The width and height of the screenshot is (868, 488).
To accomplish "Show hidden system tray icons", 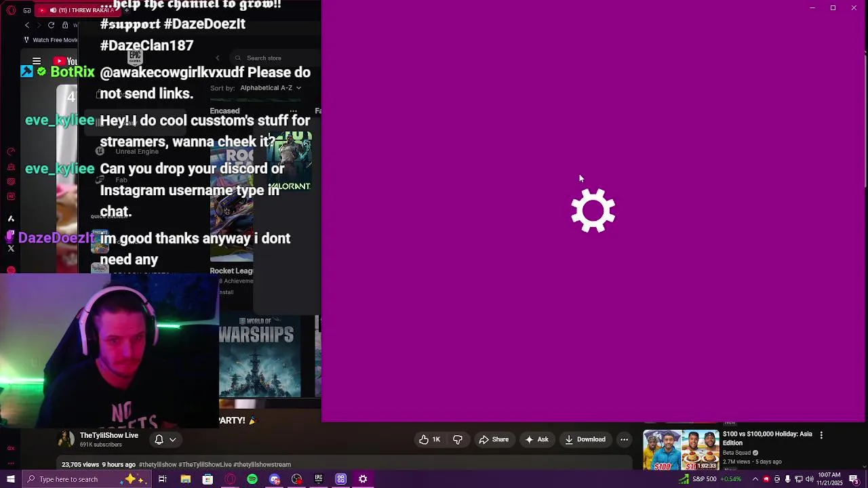I will 755,479.
